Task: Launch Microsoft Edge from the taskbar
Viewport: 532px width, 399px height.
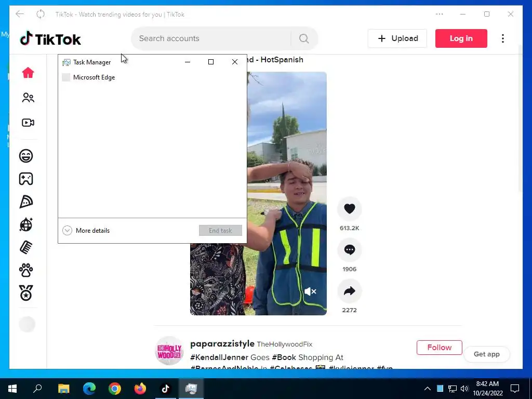Action: pos(89,389)
